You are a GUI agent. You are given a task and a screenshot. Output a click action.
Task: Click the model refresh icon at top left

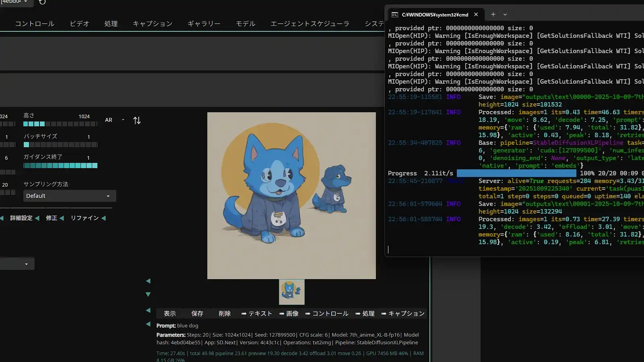[x=42, y=3]
